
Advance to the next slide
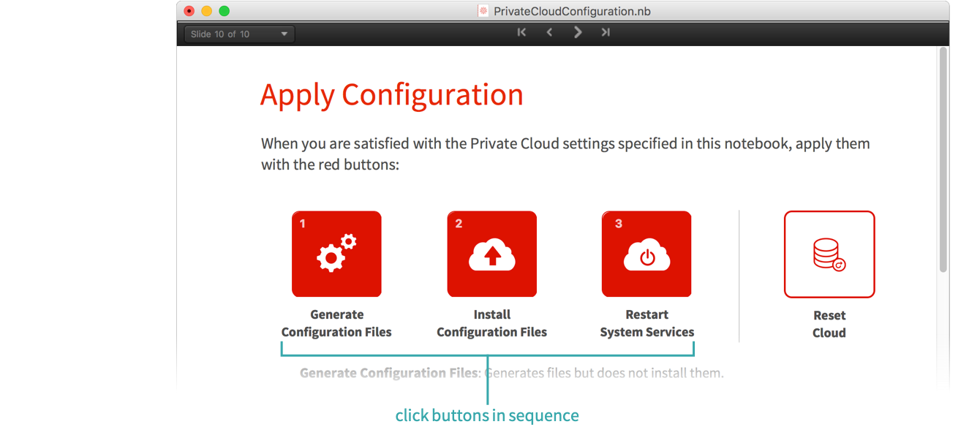coord(578,32)
